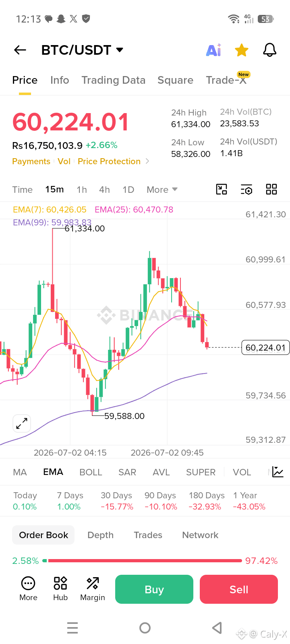290x644 pixels.
Task: Toggle the VOL indicator
Action: coord(242,472)
